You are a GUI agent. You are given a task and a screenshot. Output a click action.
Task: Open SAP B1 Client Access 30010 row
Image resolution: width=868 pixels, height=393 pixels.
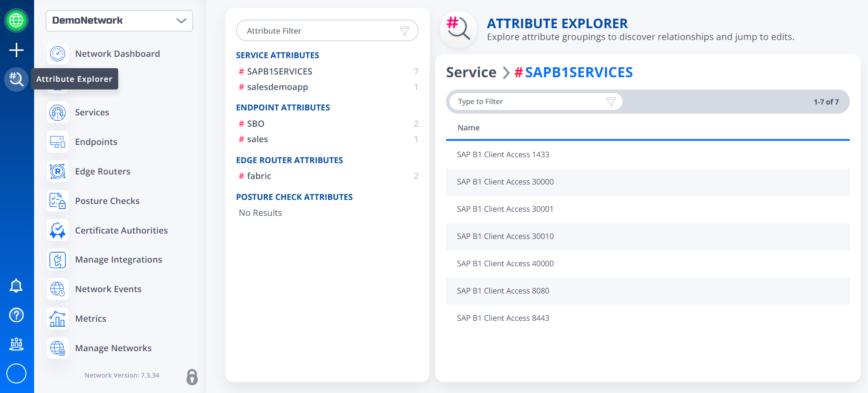(x=647, y=236)
